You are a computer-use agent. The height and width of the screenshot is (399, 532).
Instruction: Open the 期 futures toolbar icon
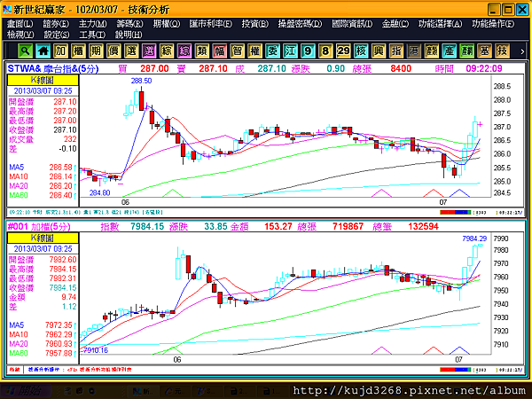click(96, 51)
